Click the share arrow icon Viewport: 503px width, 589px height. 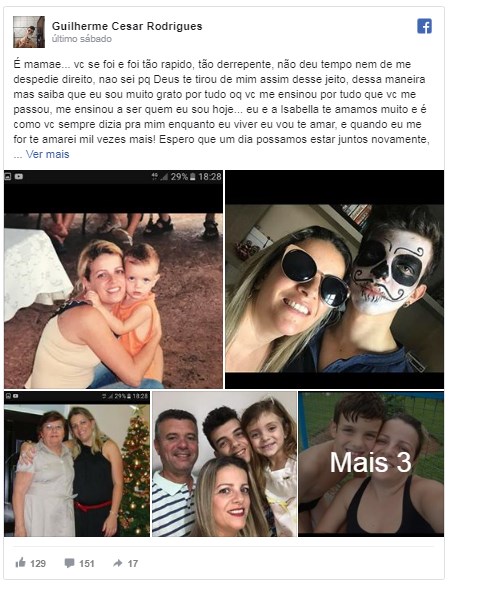[x=118, y=563]
